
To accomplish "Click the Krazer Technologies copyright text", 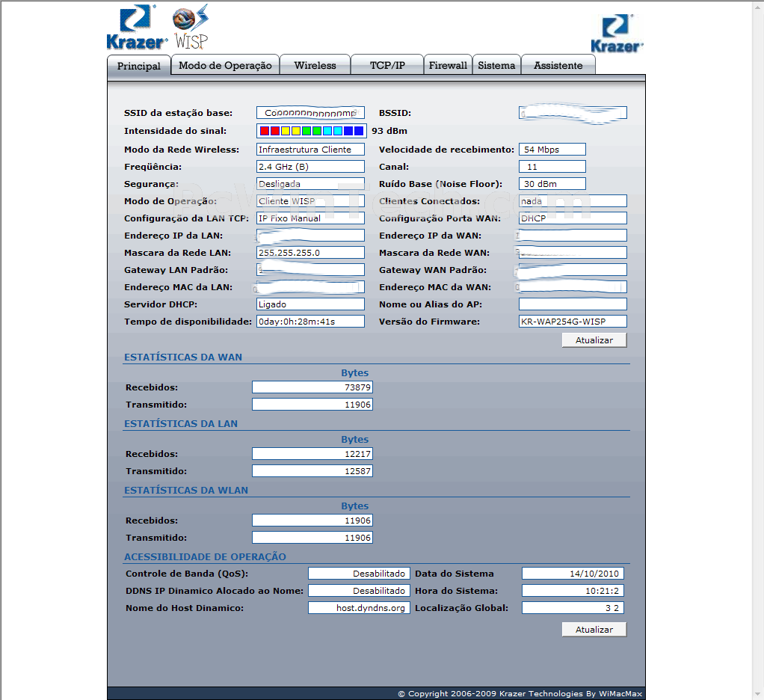I will point(520,693).
